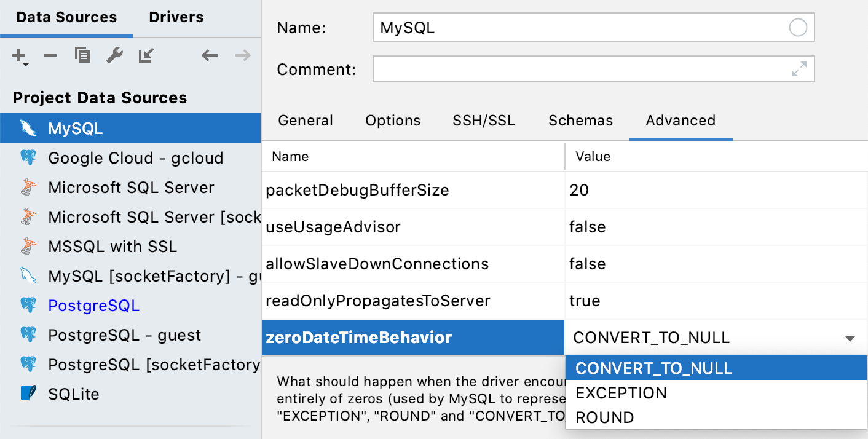The height and width of the screenshot is (439, 868).
Task: Remove selected data source with minus icon
Action: (50, 55)
